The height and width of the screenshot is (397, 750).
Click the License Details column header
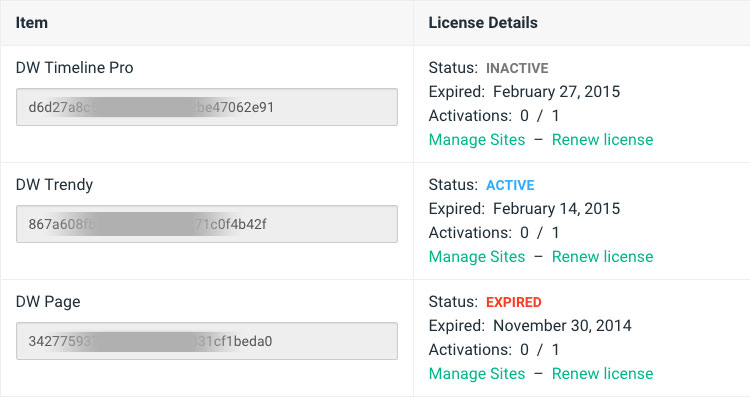point(483,22)
